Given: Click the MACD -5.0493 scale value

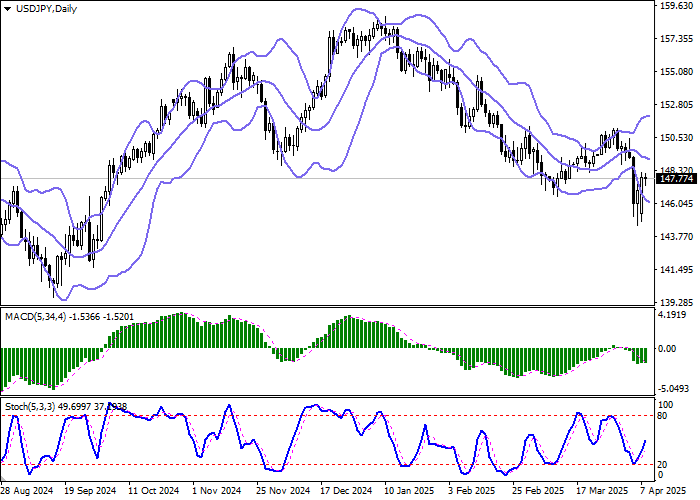Looking at the screenshot, I should point(677,388).
